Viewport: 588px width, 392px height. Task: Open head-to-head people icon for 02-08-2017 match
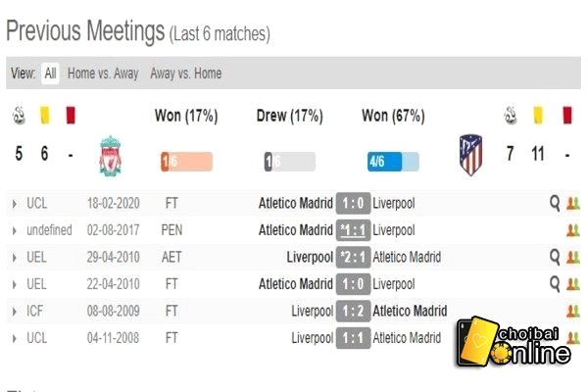pos(573,230)
